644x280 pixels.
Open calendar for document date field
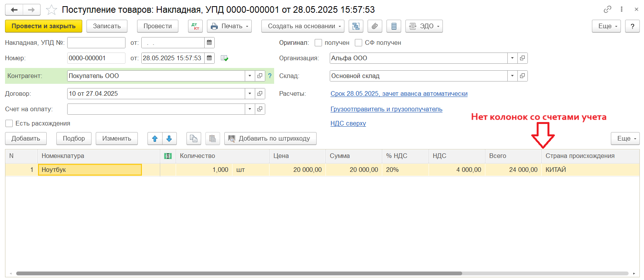[x=209, y=58]
